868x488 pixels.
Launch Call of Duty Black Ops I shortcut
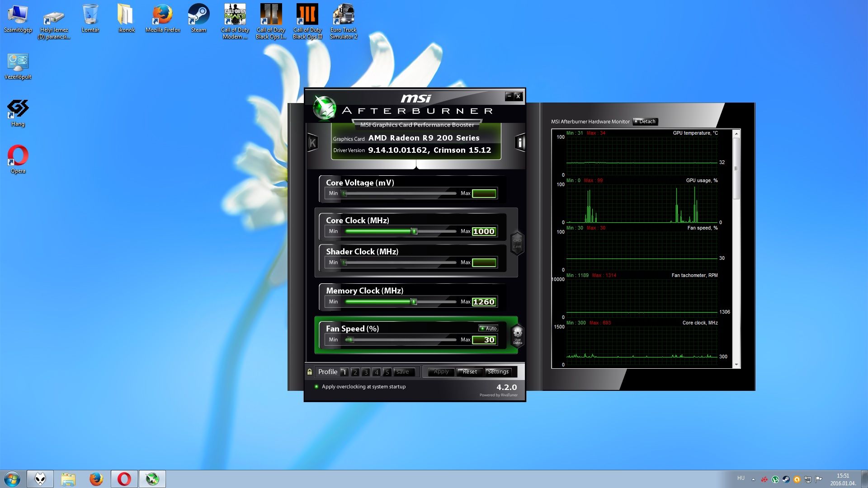pyautogui.click(x=271, y=22)
